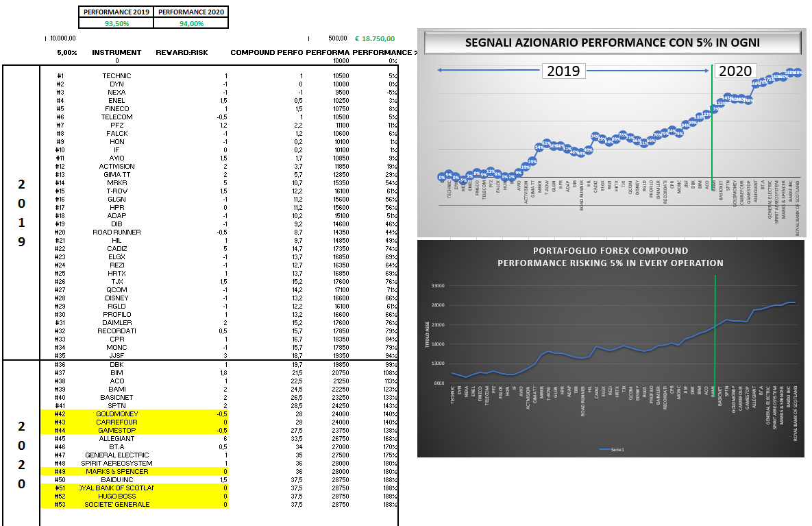Click the SEGNALI AZIONARIO chart title

(612, 43)
